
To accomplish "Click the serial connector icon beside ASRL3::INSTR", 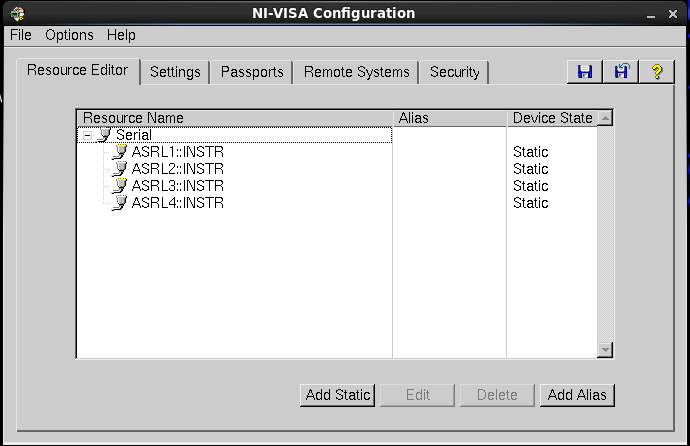I will point(120,186).
